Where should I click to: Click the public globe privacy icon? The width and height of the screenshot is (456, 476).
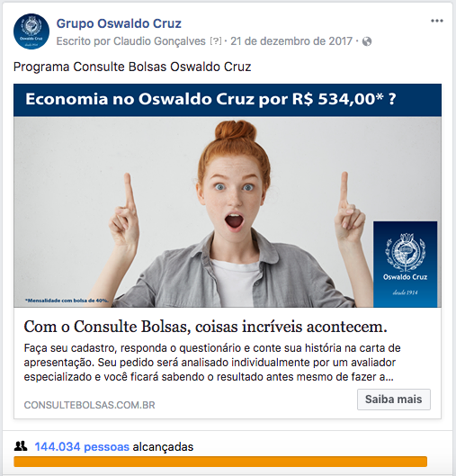coord(367,41)
